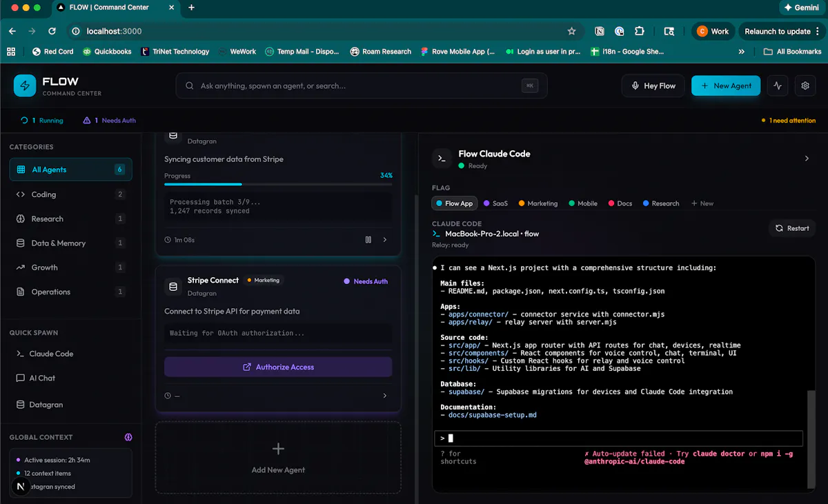The width and height of the screenshot is (828, 504).
Task: Bookmark this page with the star icon
Action: 571,31
